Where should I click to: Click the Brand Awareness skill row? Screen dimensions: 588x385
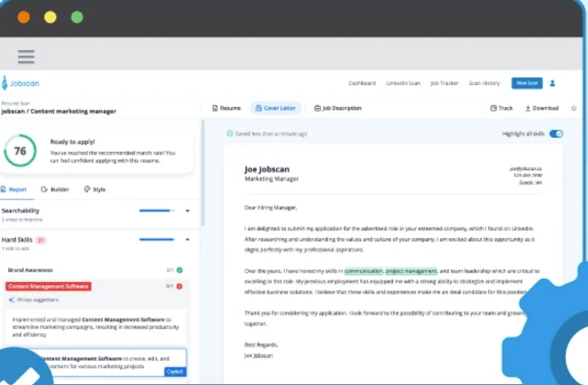[x=95, y=270]
